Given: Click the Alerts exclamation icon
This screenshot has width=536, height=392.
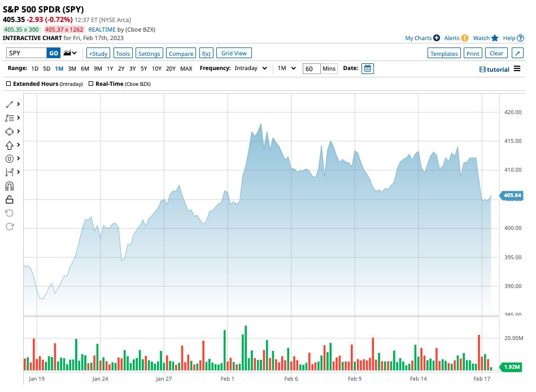Looking at the screenshot, I should click(x=465, y=38).
